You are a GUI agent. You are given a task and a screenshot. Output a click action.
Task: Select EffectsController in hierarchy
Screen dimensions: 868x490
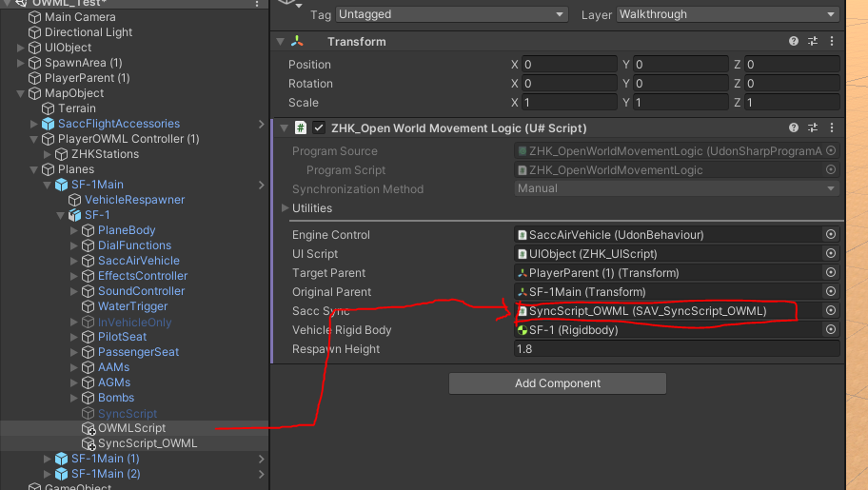coord(142,276)
